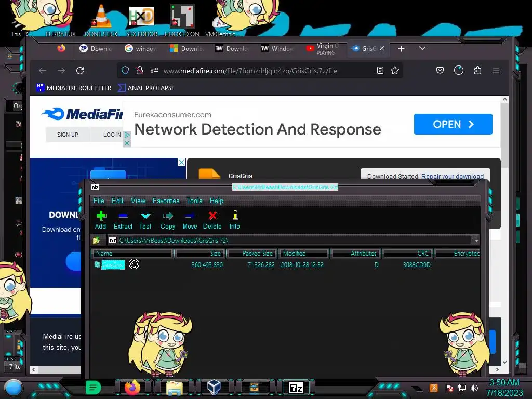The width and height of the screenshot is (532, 399).
Task: Sort by the CRC column header
Action: tap(408, 254)
